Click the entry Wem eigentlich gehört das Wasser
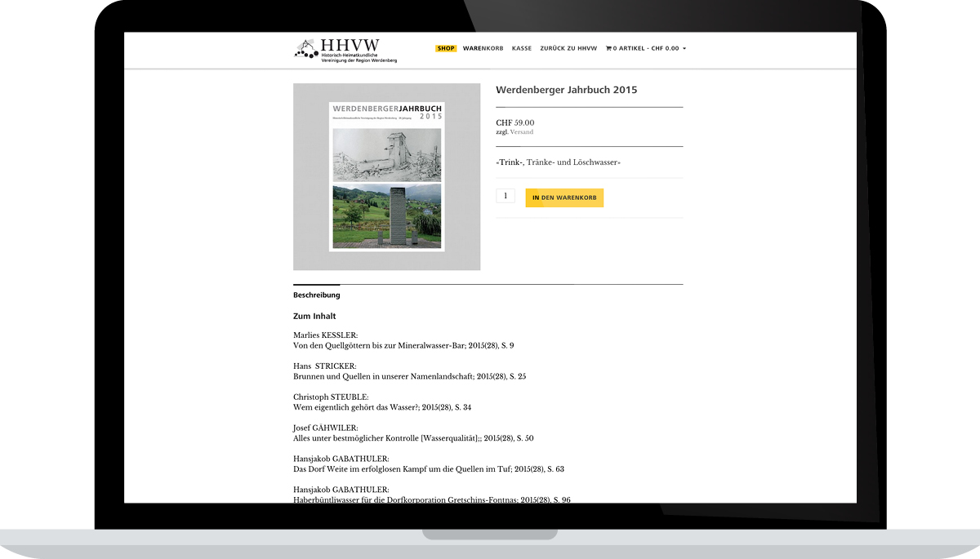 pyautogui.click(x=382, y=407)
